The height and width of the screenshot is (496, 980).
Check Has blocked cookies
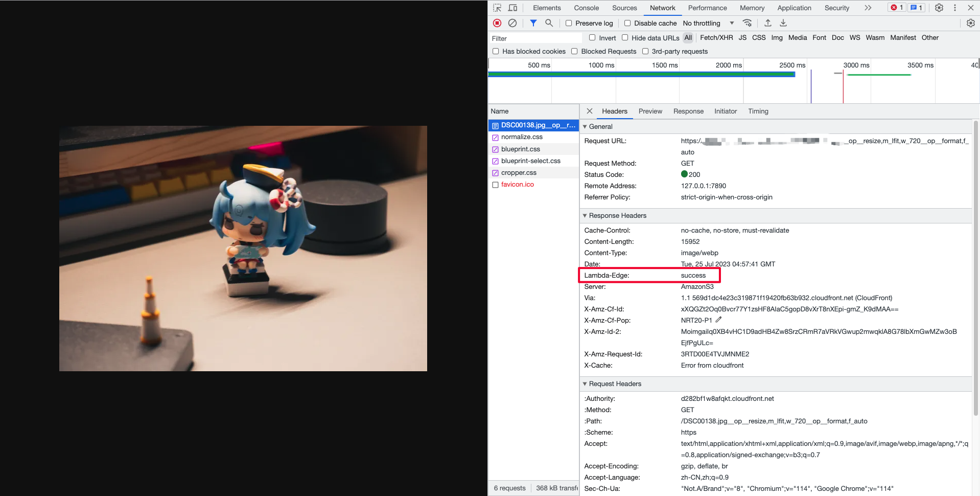tap(496, 51)
